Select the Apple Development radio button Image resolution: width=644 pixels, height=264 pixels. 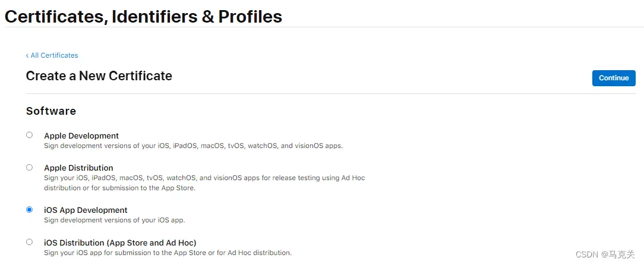click(29, 135)
